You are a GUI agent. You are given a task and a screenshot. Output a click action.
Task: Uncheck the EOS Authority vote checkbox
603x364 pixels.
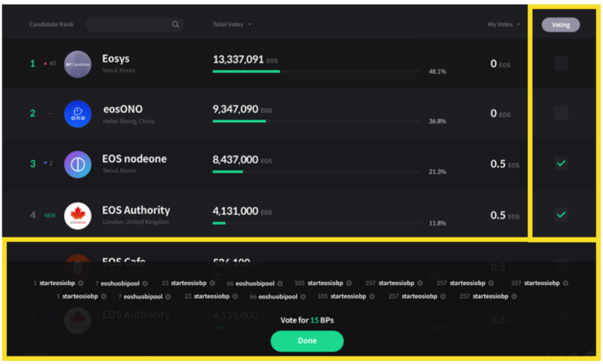click(561, 215)
